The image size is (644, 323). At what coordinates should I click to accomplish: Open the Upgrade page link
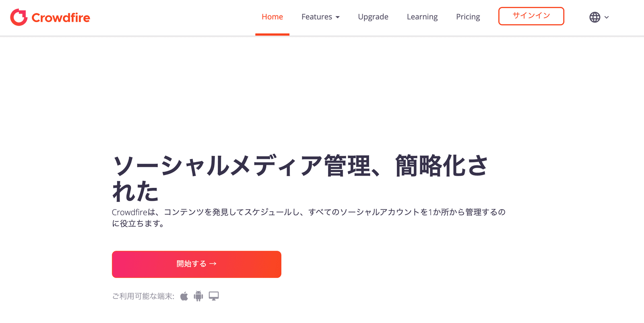[x=373, y=17]
